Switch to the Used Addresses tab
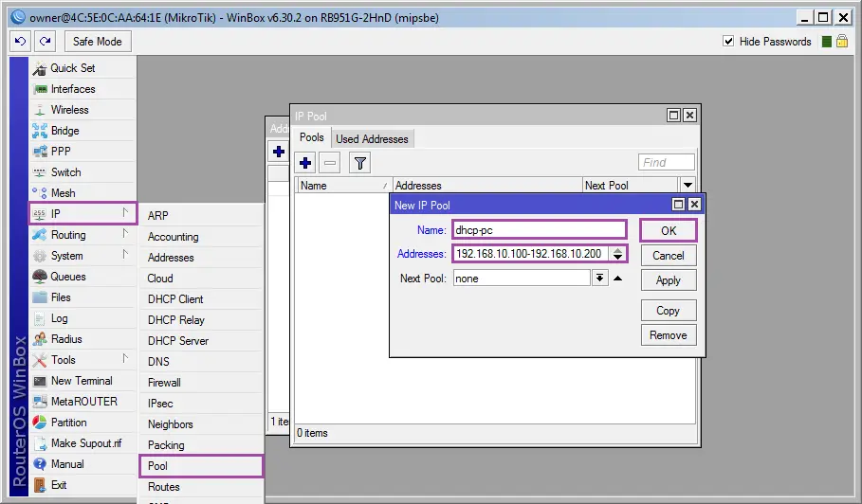 click(x=372, y=139)
